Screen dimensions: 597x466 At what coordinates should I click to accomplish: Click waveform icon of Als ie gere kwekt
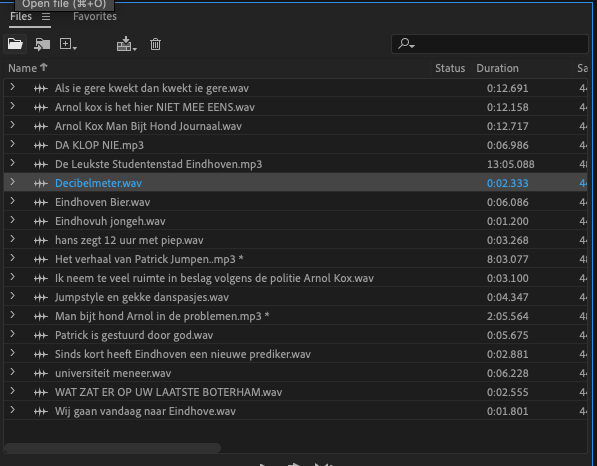[41, 89]
